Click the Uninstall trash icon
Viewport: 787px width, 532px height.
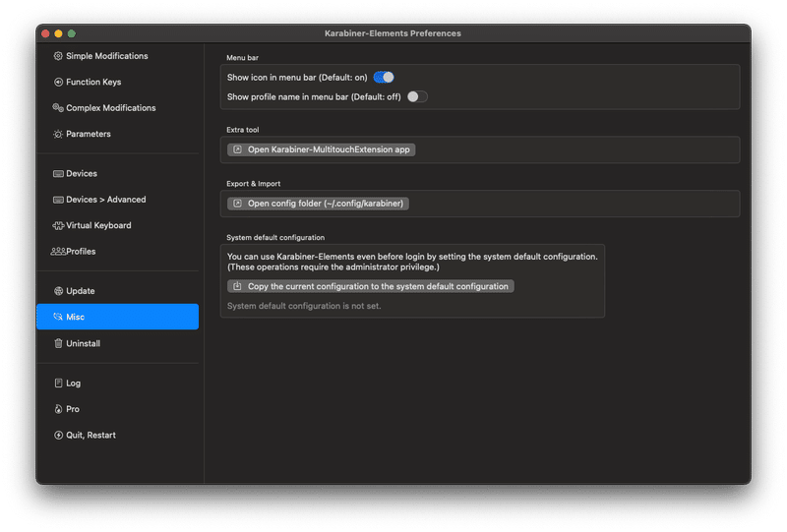tap(58, 343)
